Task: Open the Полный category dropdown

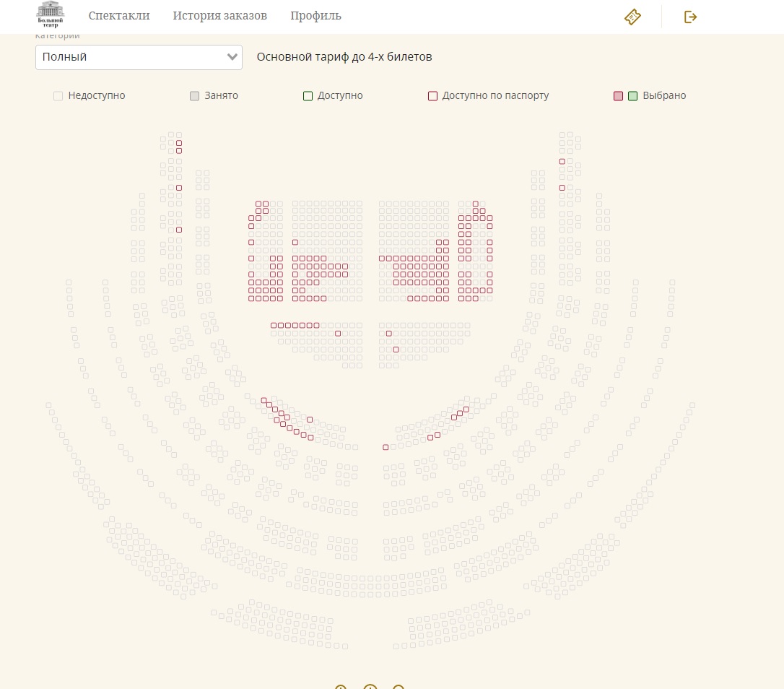Action: point(139,57)
